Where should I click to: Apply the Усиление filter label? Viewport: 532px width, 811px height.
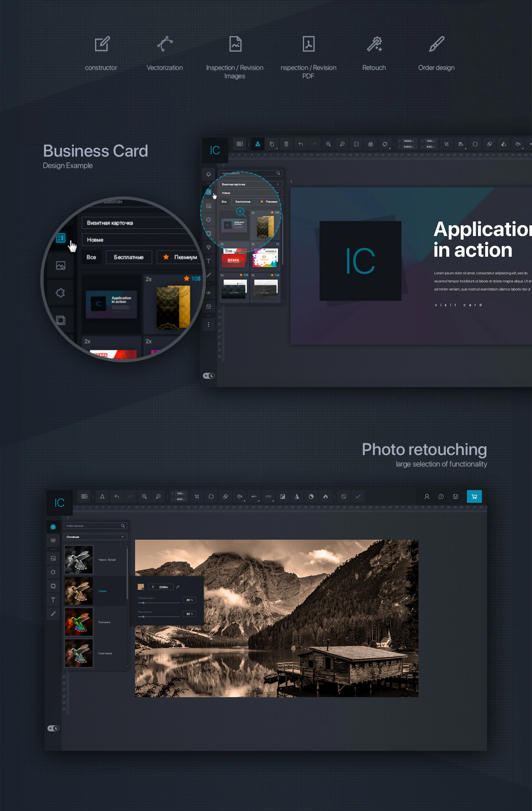[x=104, y=622]
